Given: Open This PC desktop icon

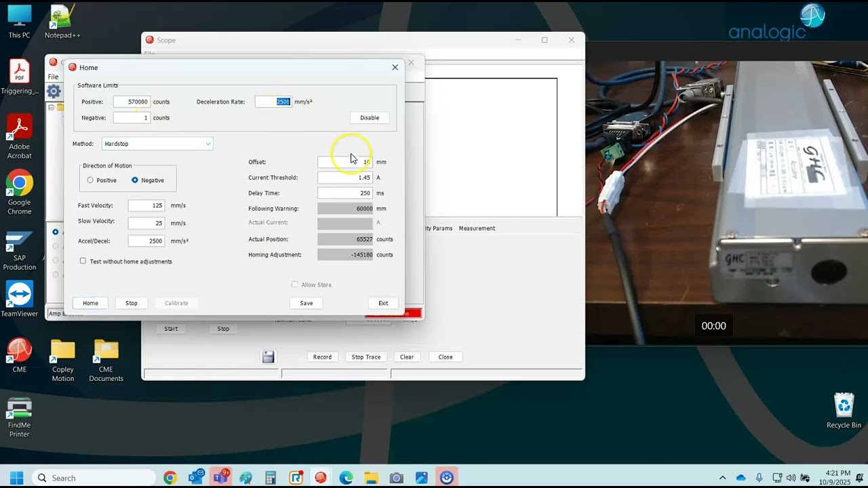Looking at the screenshot, I should [19, 22].
